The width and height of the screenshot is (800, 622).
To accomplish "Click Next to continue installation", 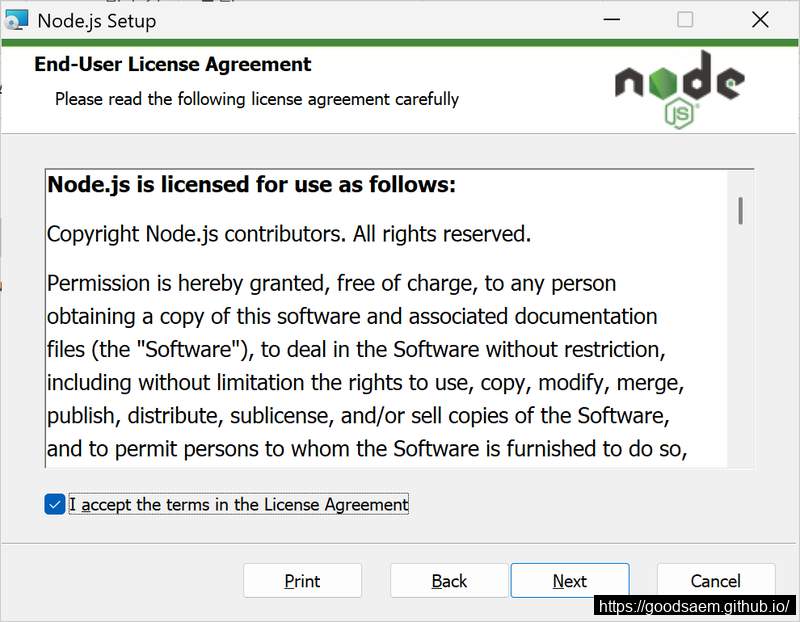I will 570,581.
